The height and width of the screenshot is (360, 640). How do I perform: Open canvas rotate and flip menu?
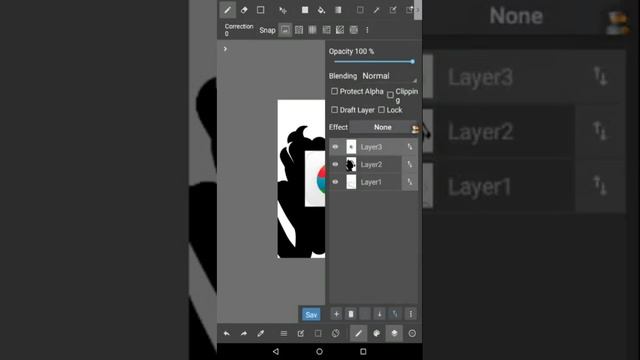click(335, 333)
